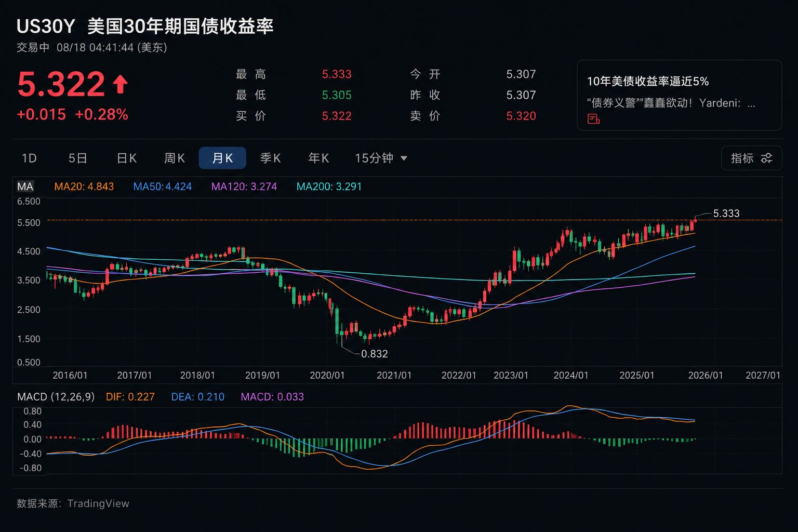Click the current yield 5.322
The width and height of the screenshot is (798, 532).
click(x=61, y=84)
